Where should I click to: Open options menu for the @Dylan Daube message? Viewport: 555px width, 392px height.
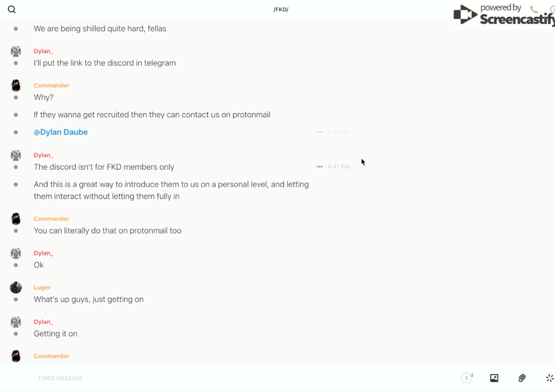click(x=320, y=132)
